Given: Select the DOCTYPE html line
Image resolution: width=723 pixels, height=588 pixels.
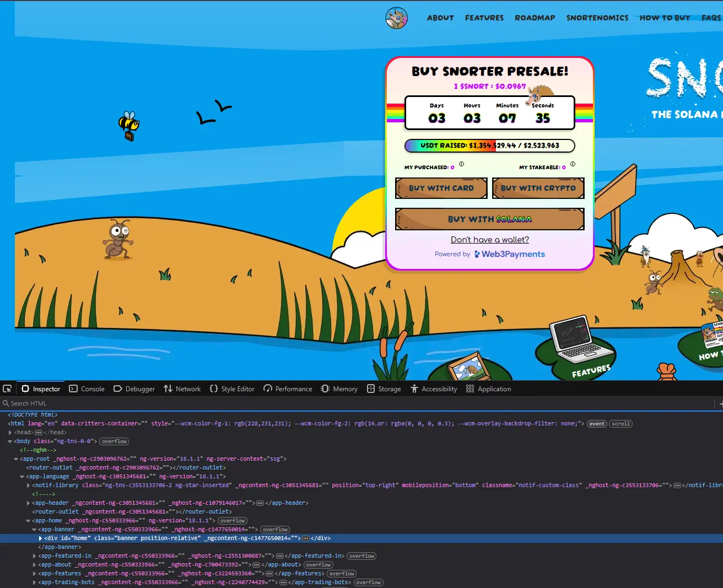Looking at the screenshot, I should [33, 415].
